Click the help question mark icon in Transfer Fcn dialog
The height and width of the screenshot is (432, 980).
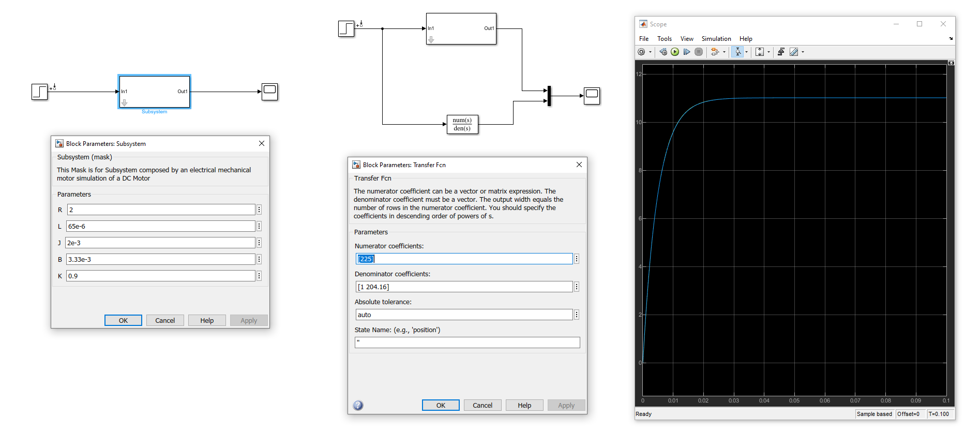click(x=358, y=405)
